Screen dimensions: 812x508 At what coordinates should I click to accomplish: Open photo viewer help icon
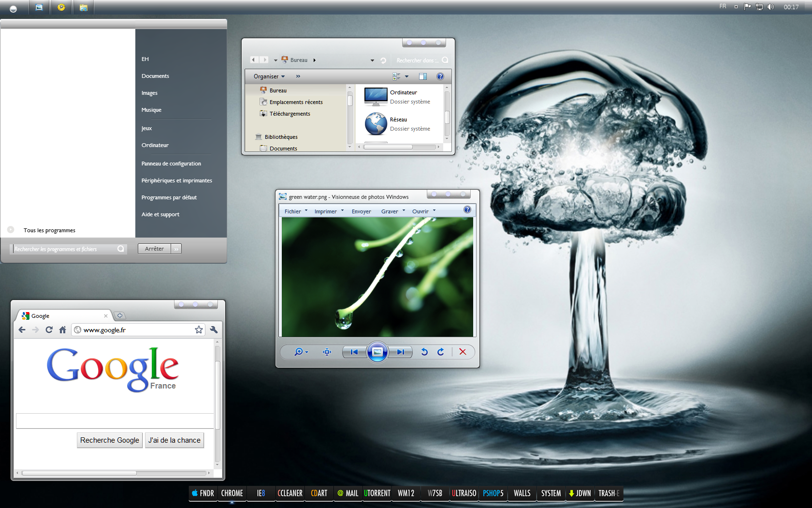pos(467,210)
